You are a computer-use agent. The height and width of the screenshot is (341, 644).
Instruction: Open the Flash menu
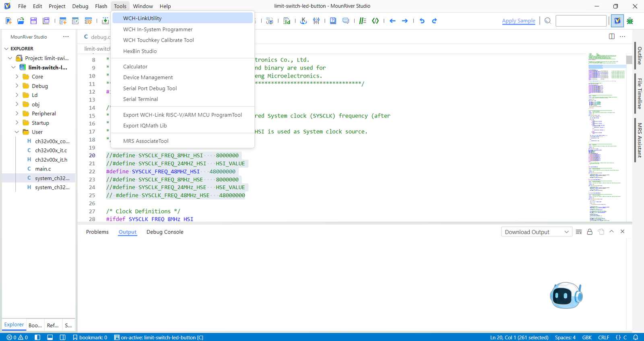coord(101,6)
